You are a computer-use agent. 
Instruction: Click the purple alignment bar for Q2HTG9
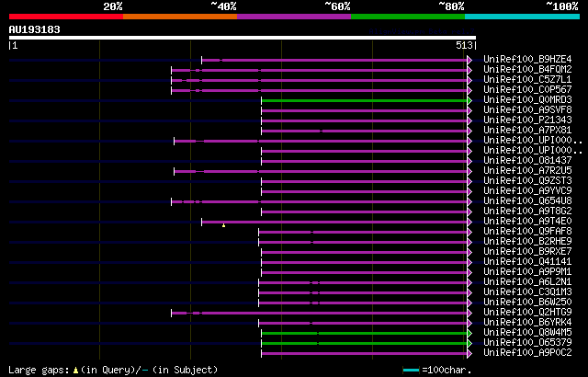click(x=320, y=314)
